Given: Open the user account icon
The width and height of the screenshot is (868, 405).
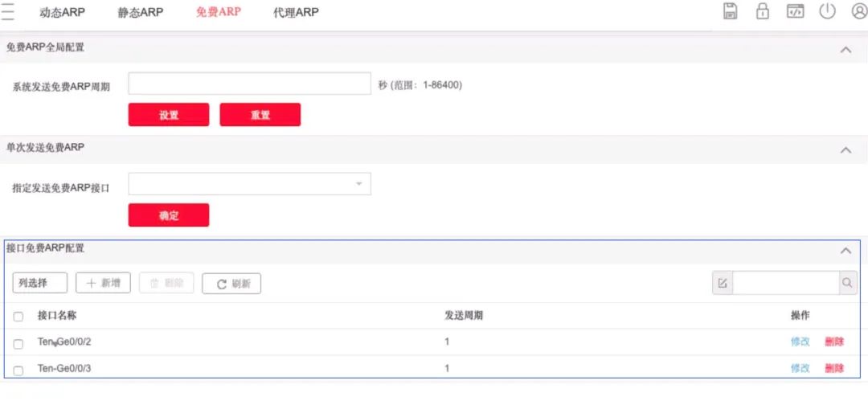Looking at the screenshot, I should (x=858, y=11).
